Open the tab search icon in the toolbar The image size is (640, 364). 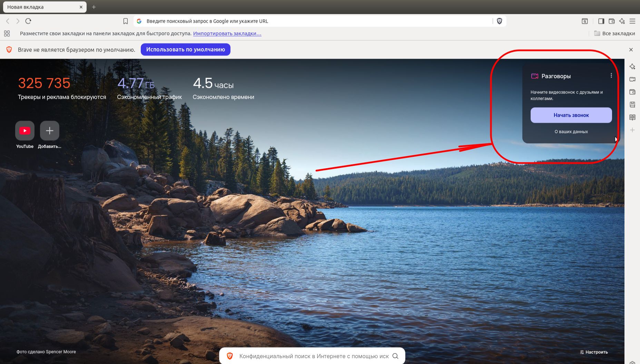[585, 21]
